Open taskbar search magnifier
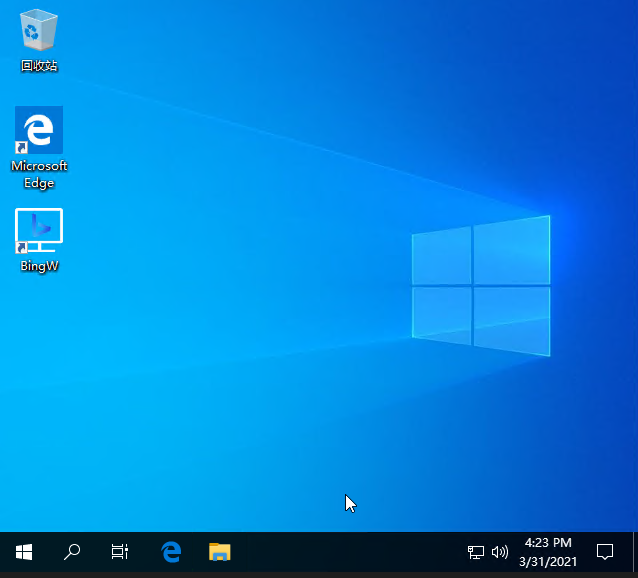Screen dimensions: 638x578 [72, 552]
